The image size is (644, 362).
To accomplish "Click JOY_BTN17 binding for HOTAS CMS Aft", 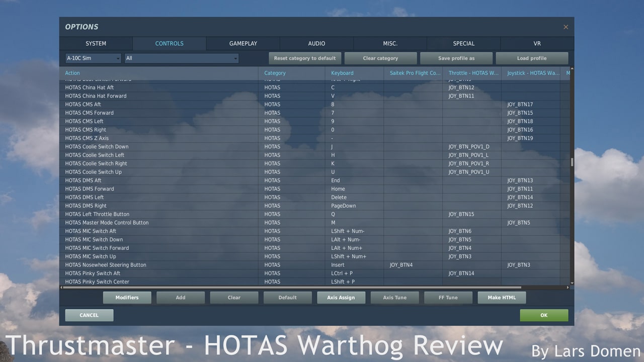I will click(520, 105).
